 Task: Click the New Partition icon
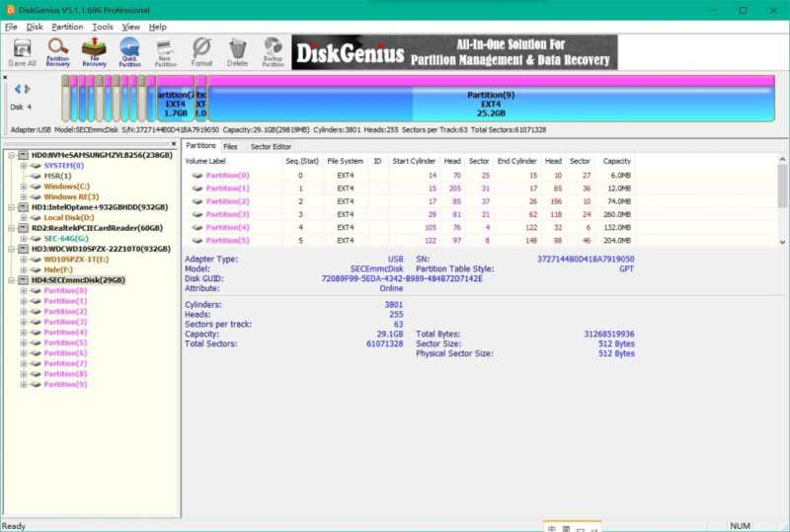click(x=166, y=51)
